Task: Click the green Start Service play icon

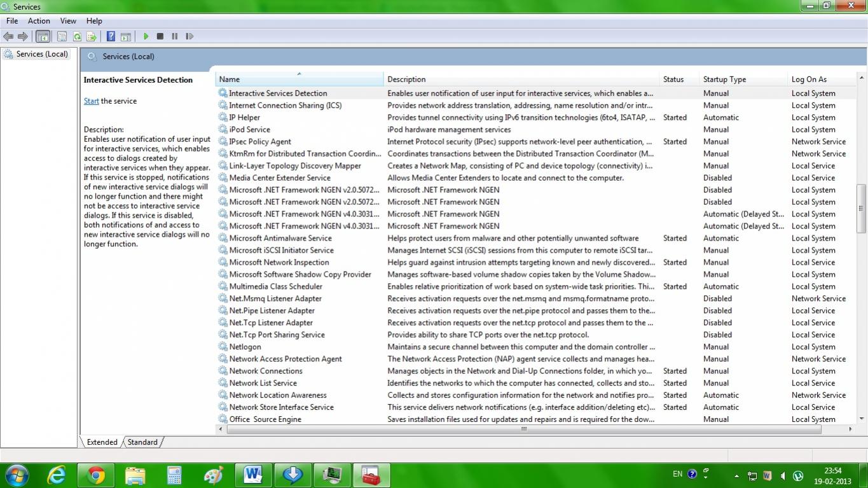Action: pyautogui.click(x=146, y=37)
